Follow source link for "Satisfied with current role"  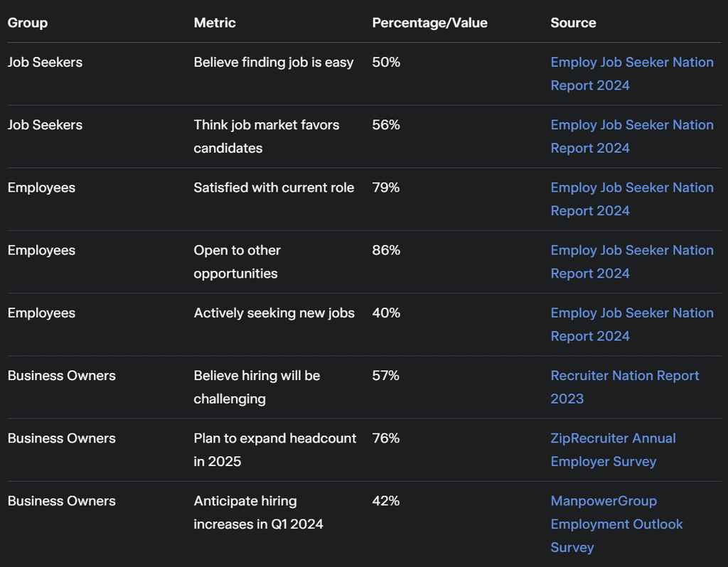pyautogui.click(x=631, y=188)
